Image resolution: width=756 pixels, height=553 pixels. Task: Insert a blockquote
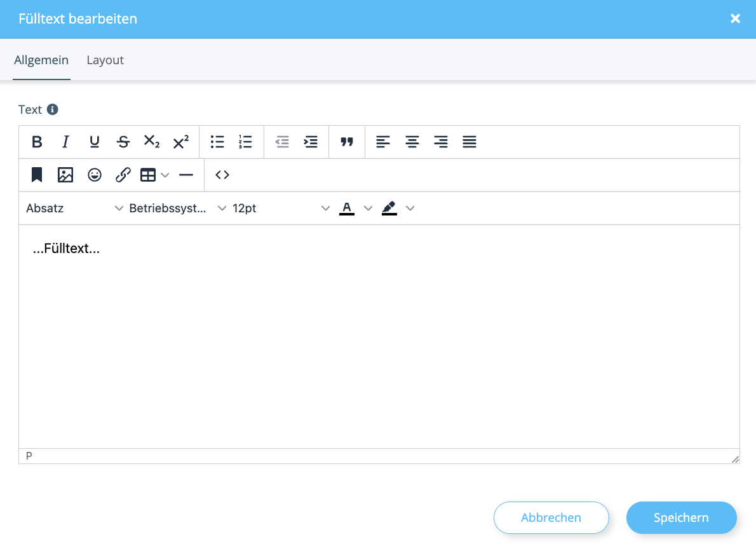pyautogui.click(x=347, y=142)
